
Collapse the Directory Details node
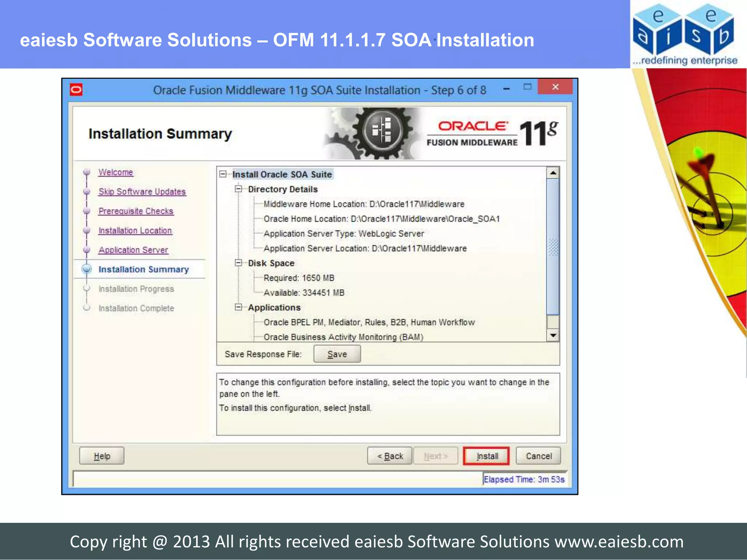pyautogui.click(x=239, y=189)
